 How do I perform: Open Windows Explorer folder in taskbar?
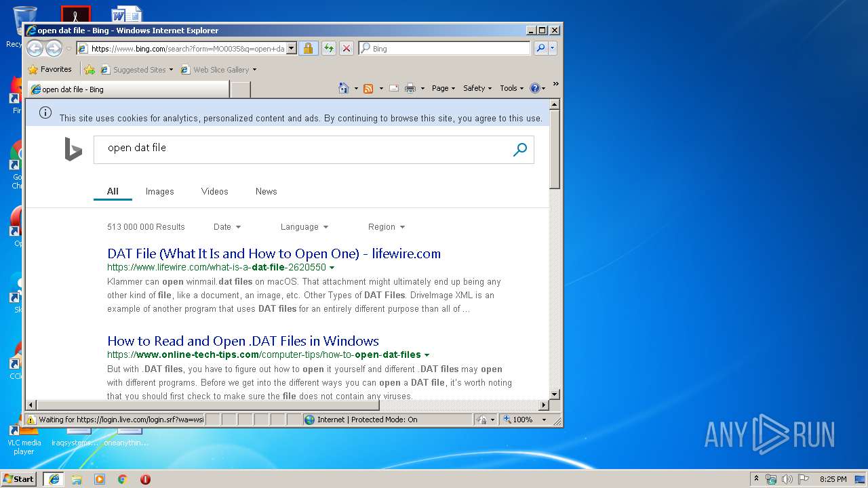click(77, 479)
